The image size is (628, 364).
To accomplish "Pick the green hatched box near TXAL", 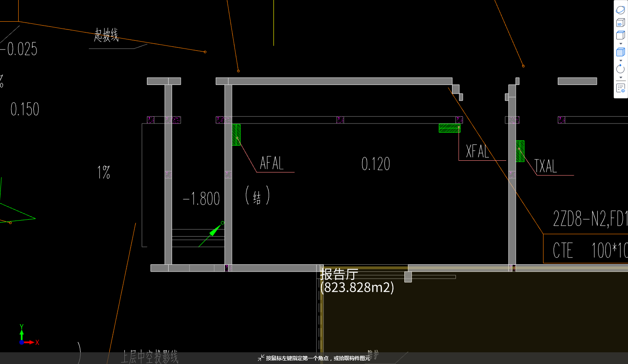I will (x=520, y=151).
